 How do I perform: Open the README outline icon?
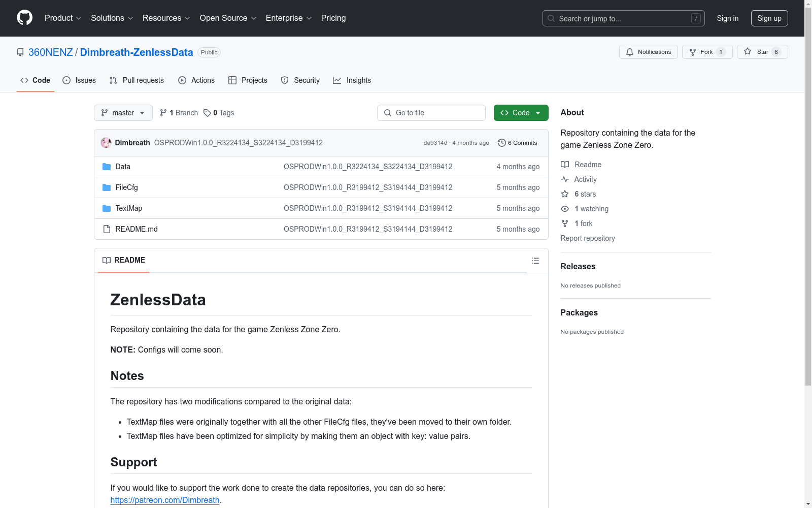coord(535,261)
